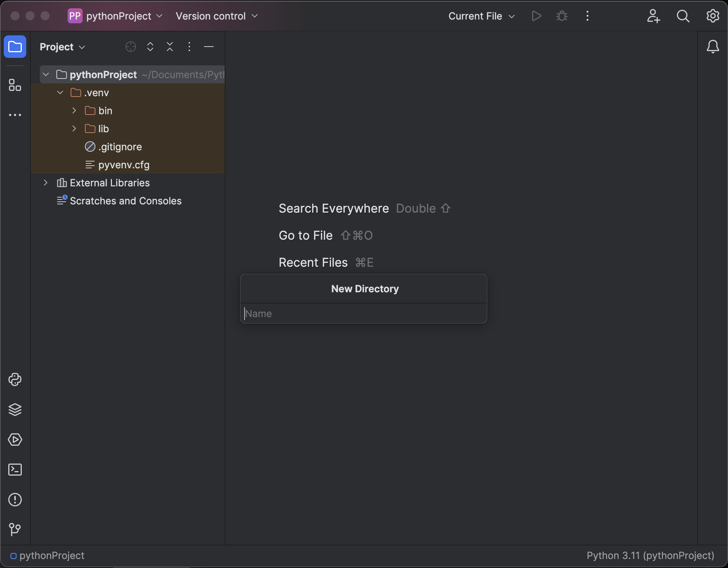Open the Structure tool window icon
This screenshot has height=568, width=728.
pyautogui.click(x=15, y=85)
